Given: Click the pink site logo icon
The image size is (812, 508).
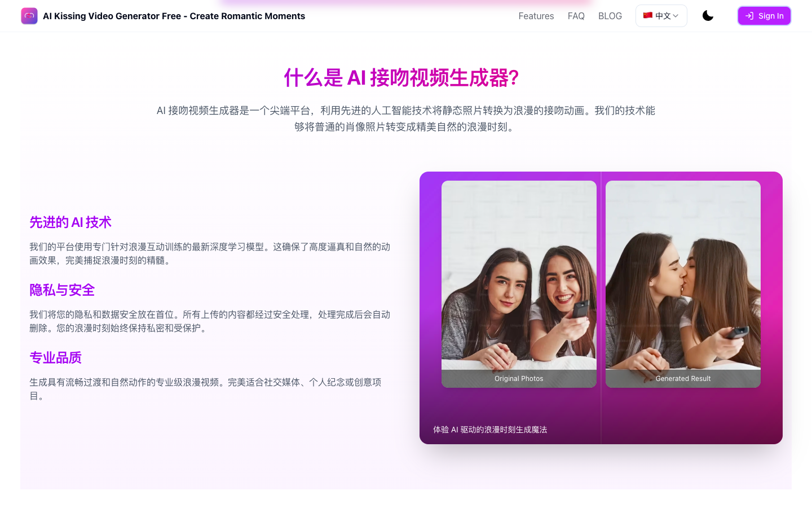Looking at the screenshot, I should [x=29, y=16].
